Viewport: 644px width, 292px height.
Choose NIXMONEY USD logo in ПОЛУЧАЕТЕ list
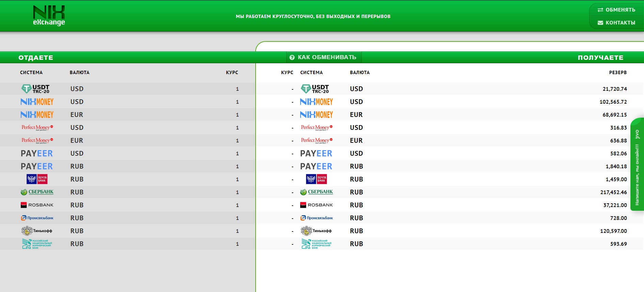(317, 102)
